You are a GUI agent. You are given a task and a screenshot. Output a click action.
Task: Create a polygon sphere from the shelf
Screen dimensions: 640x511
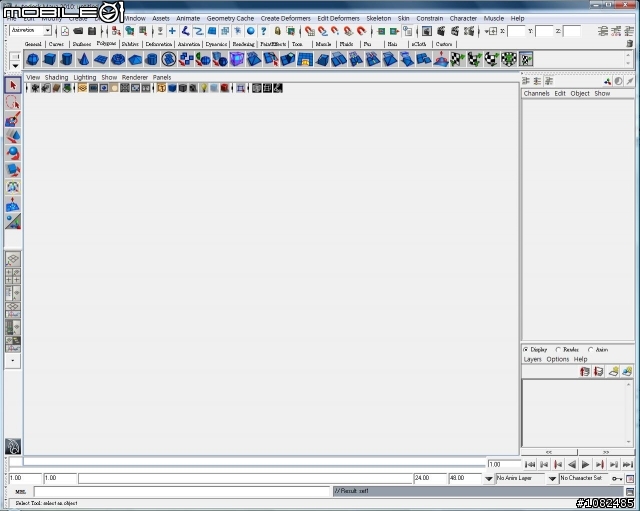(x=33, y=60)
